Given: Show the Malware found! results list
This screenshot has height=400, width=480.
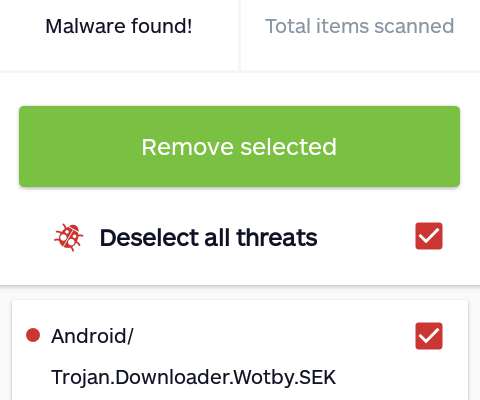Looking at the screenshot, I should (x=119, y=26).
